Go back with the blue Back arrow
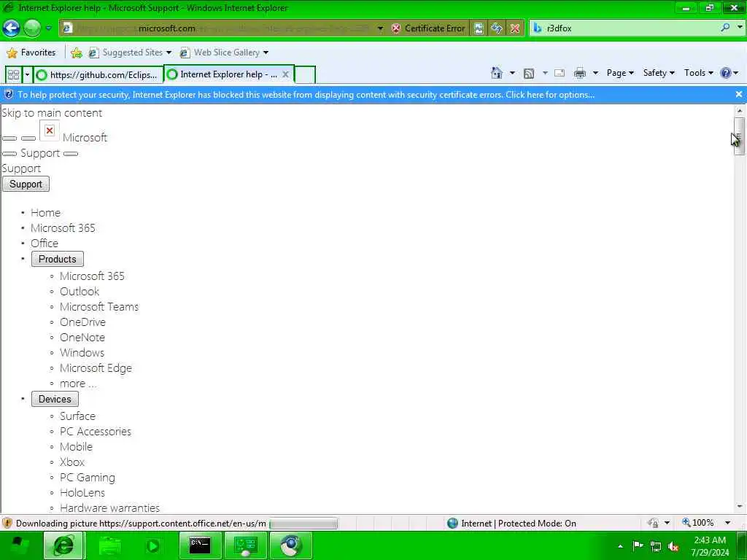This screenshot has width=747, height=560. coord(12,28)
